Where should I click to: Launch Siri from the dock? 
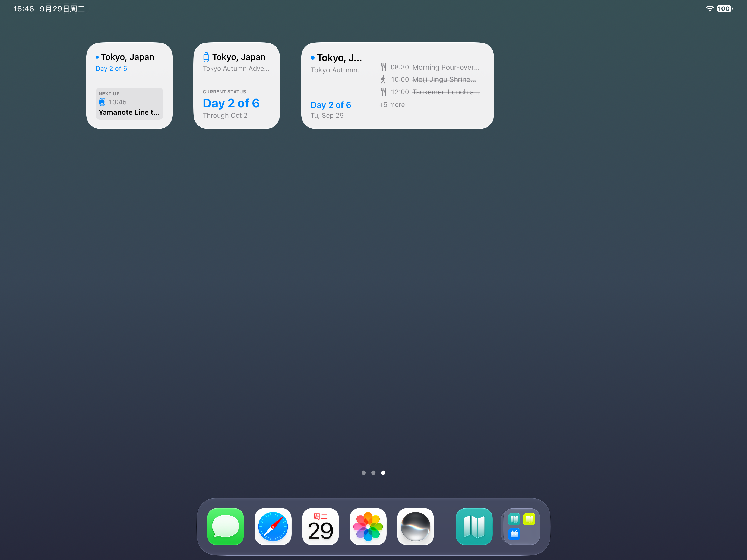click(415, 526)
